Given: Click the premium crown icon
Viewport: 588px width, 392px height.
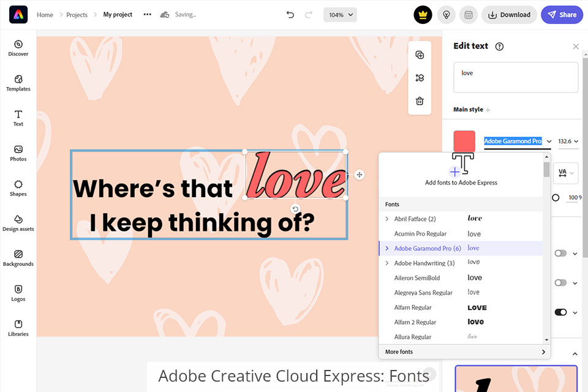Looking at the screenshot, I should tap(423, 15).
